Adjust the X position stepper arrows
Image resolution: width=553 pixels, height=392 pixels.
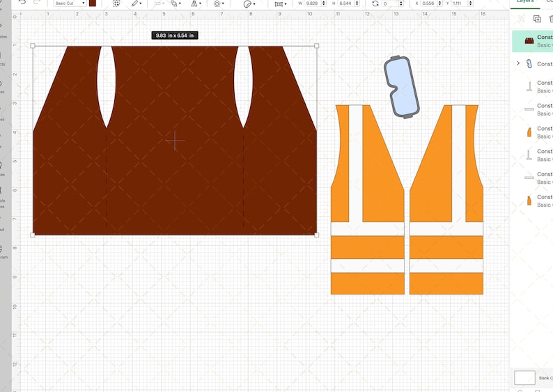pos(439,3)
